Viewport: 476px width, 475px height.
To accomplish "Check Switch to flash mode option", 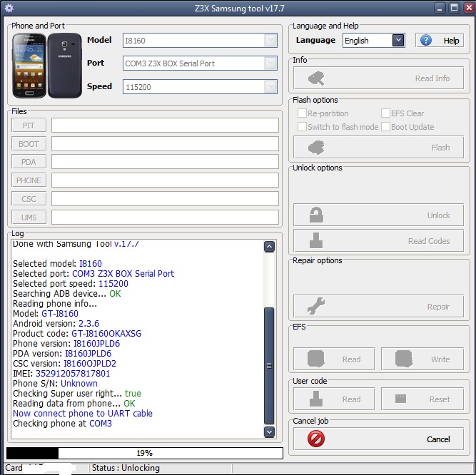I will click(x=302, y=126).
